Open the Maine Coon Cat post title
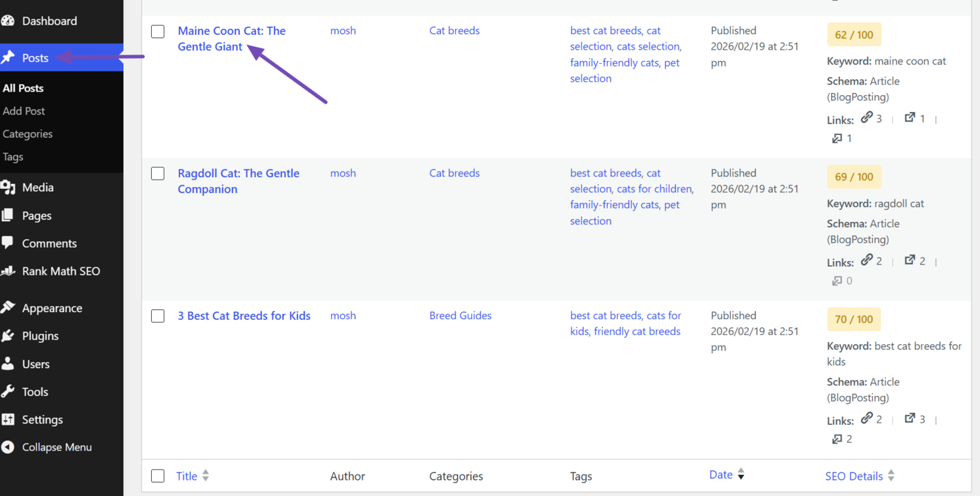The width and height of the screenshot is (980, 496). [x=232, y=39]
